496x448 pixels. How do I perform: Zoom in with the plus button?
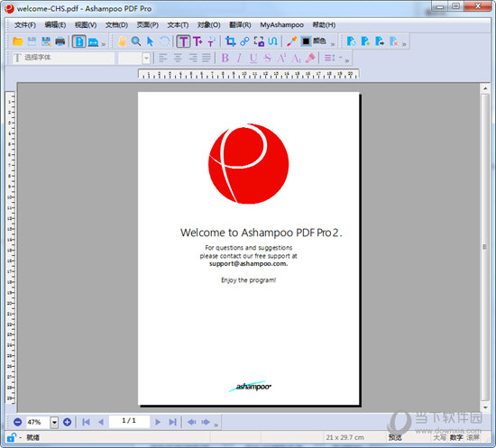point(67,422)
